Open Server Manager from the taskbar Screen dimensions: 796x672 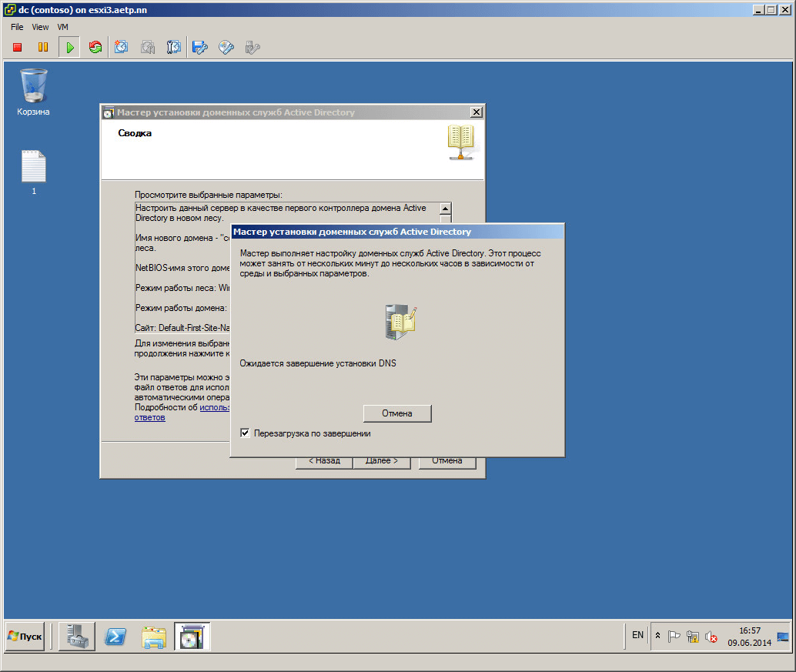coord(77,637)
